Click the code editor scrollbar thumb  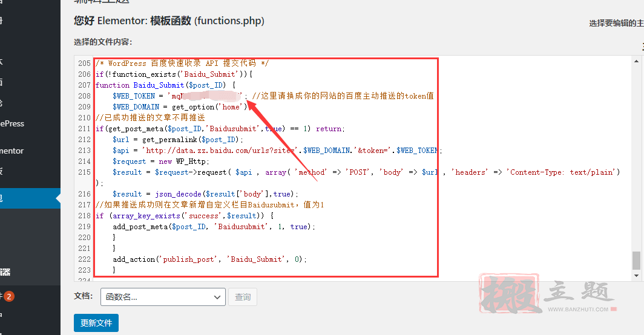click(x=636, y=260)
